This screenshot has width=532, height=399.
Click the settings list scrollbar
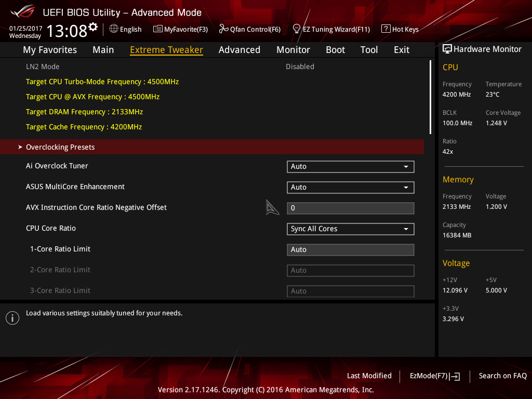pyautogui.click(x=430, y=97)
